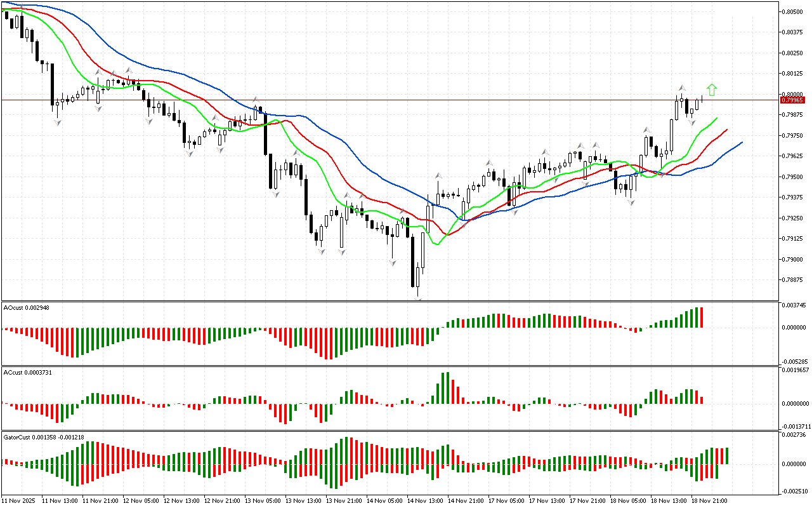Select the ACcust indicator label

click(27, 372)
